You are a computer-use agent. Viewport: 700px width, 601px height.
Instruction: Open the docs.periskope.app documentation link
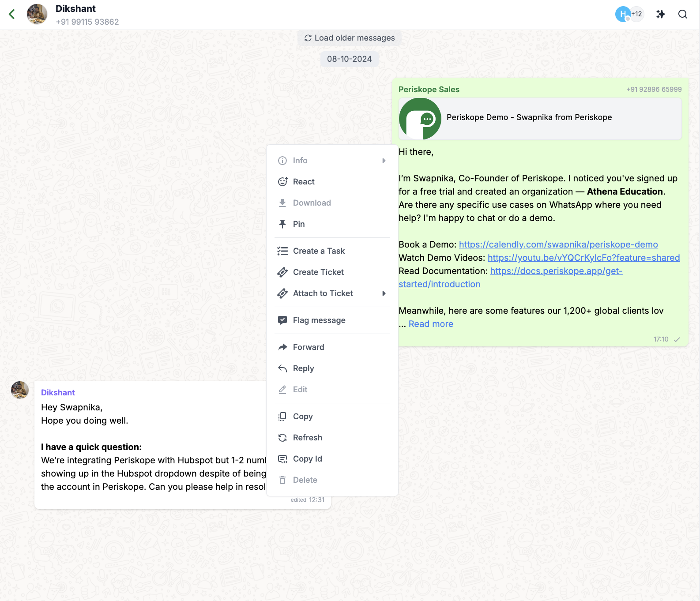(511, 278)
